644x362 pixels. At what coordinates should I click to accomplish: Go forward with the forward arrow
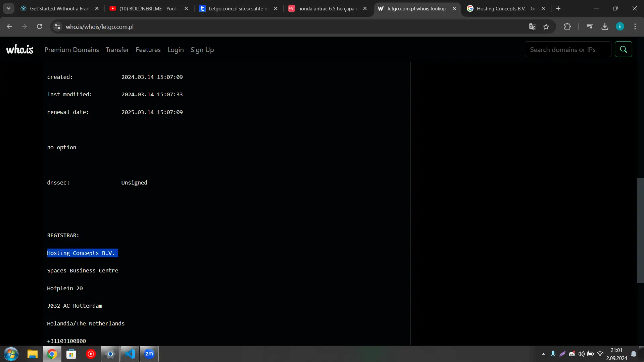(24, 27)
